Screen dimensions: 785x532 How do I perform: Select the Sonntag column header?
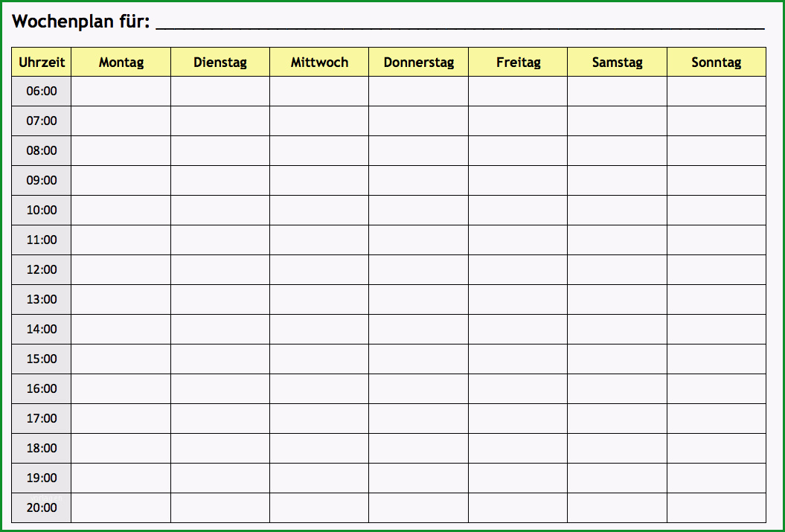pos(717,62)
